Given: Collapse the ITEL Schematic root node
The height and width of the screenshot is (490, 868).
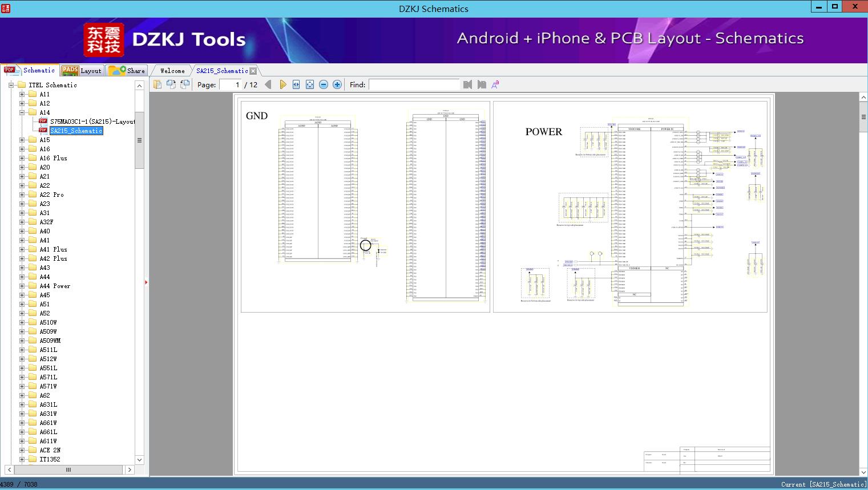Looking at the screenshot, I should point(11,85).
